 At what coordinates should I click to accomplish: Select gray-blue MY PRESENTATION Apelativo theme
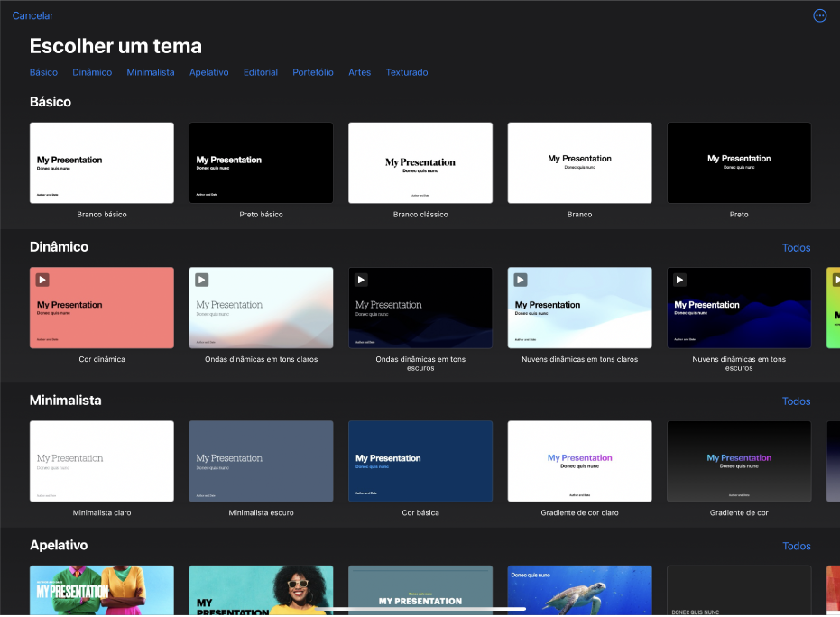tap(420, 590)
